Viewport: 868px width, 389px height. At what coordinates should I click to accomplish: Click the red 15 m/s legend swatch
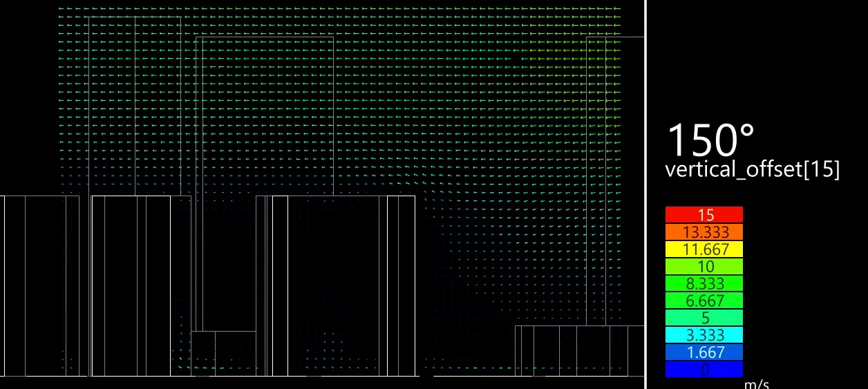coord(704,215)
